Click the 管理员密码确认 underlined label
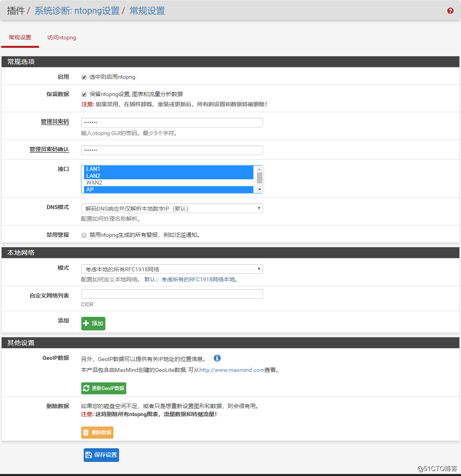Screen dimensions: 461x476 [x=49, y=150]
